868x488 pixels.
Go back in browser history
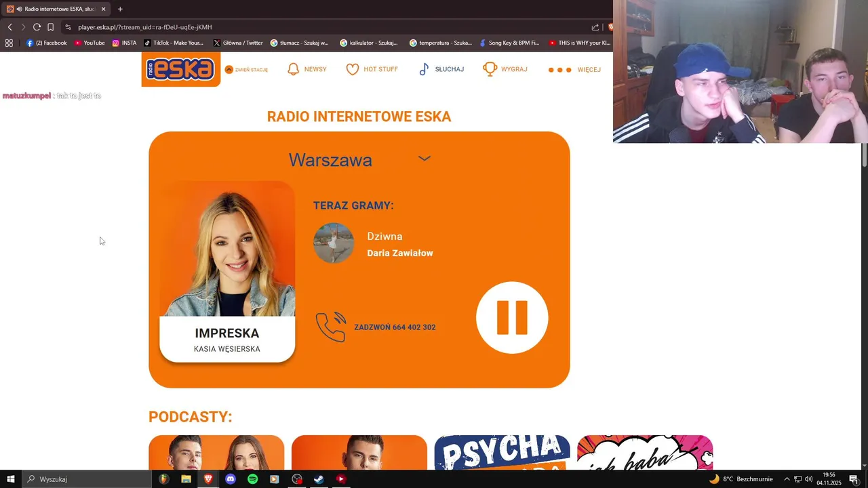click(9, 27)
